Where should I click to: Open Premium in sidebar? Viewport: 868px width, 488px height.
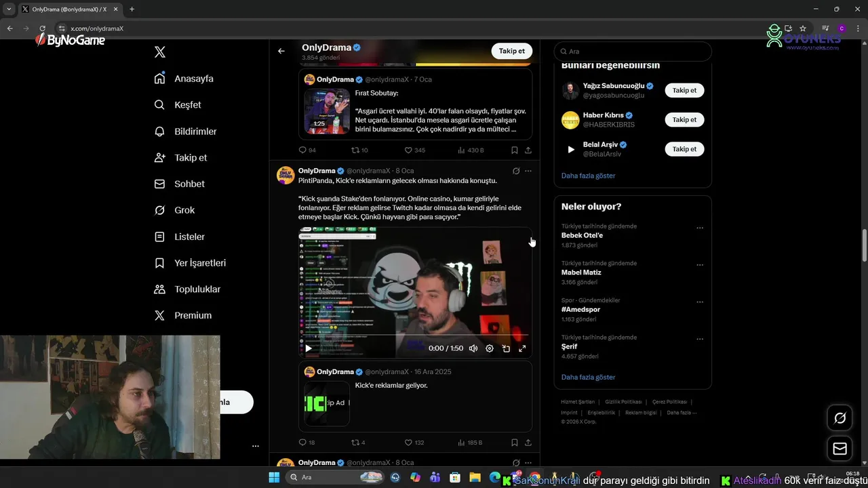pyautogui.click(x=183, y=316)
